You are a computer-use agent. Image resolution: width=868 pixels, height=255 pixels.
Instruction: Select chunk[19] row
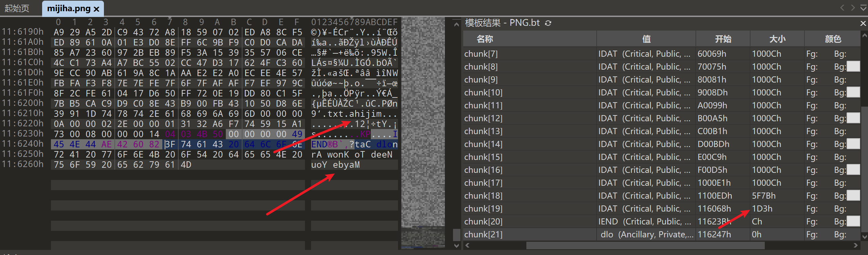[x=662, y=208]
